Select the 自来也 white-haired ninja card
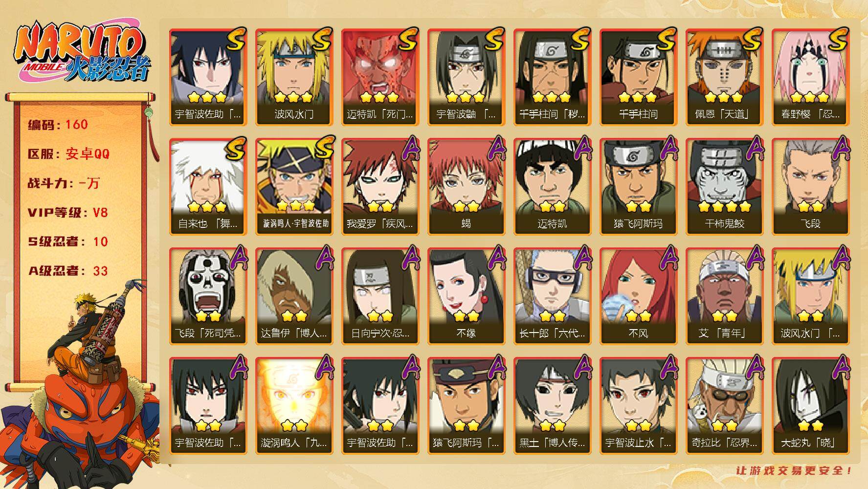Screen dimensions: 868x489 [x=208, y=187]
